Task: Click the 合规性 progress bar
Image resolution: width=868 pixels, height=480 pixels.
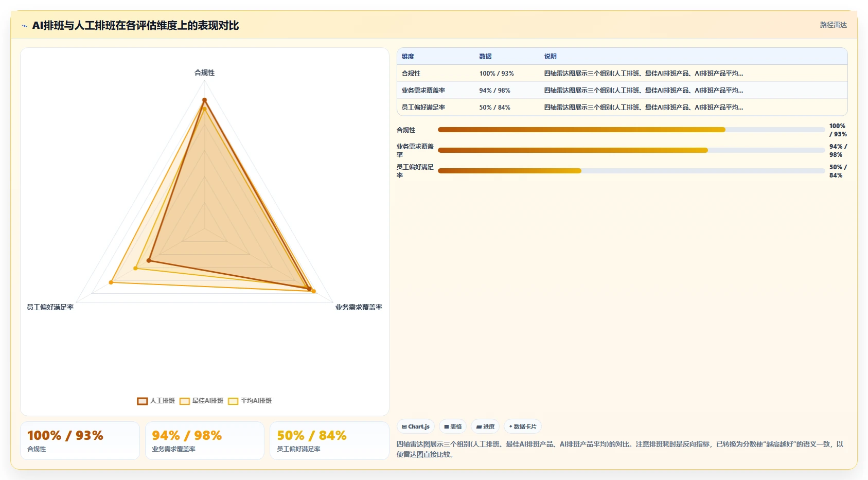Action: point(631,130)
